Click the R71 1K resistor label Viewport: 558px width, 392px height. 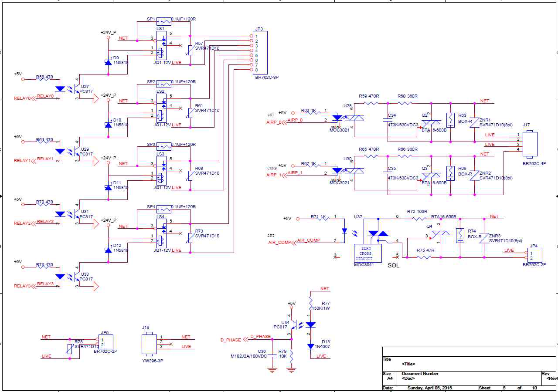pyautogui.click(x=318, y=216)
